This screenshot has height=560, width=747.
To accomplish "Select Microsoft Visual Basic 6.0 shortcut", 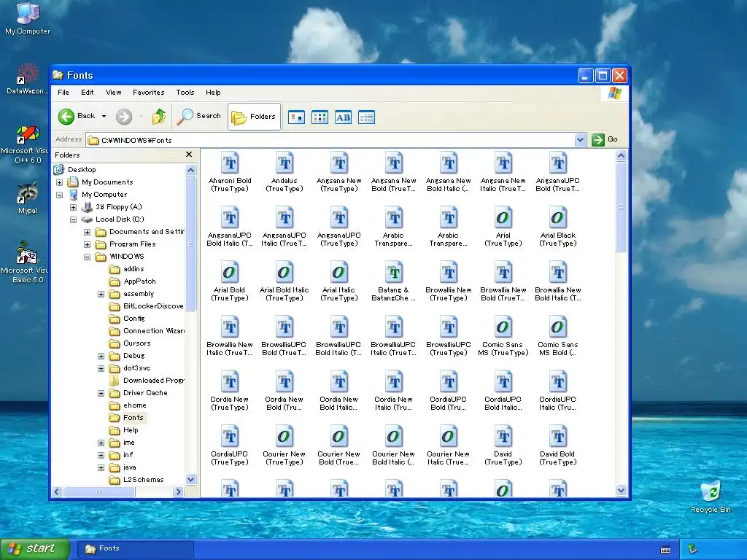I will (26, 262).
